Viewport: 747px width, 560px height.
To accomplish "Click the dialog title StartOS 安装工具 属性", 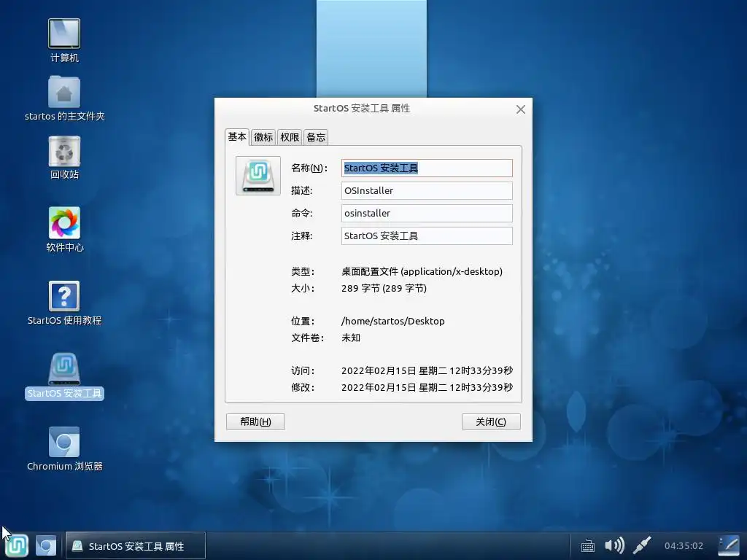I will pos(362,109).
